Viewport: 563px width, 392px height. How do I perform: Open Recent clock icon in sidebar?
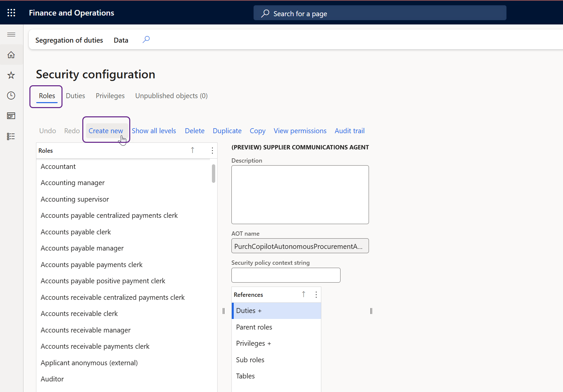coord(11,96)
